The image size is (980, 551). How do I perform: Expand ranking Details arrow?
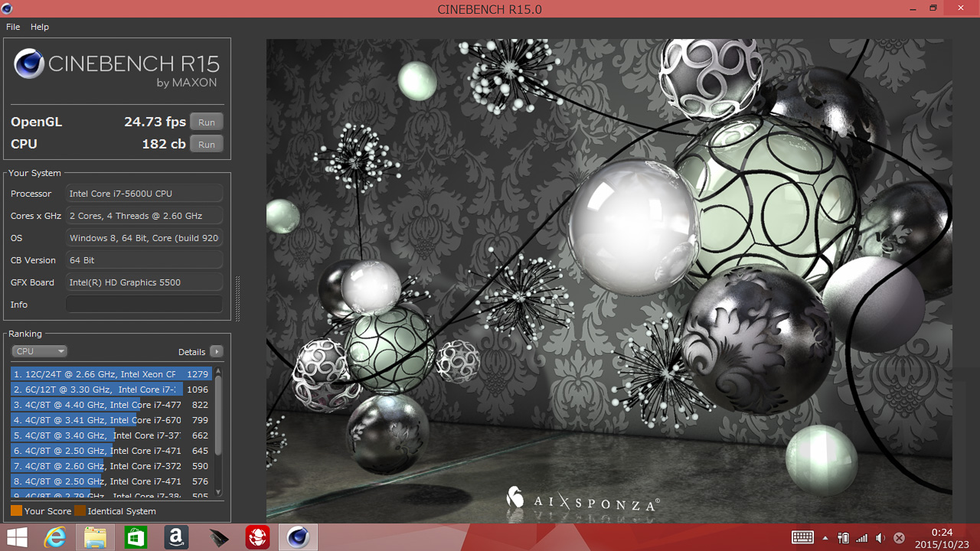point(217,352)
